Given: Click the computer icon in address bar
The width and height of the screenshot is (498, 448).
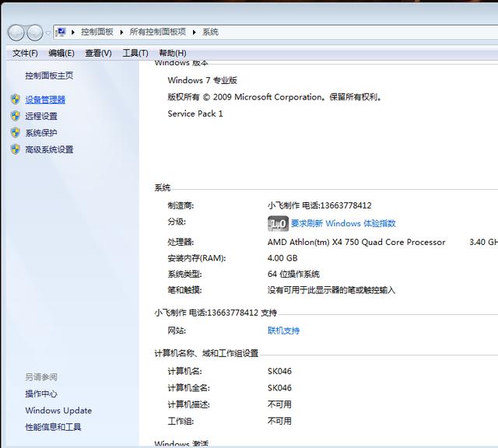Looking at the screenshot, I should 61,32.
